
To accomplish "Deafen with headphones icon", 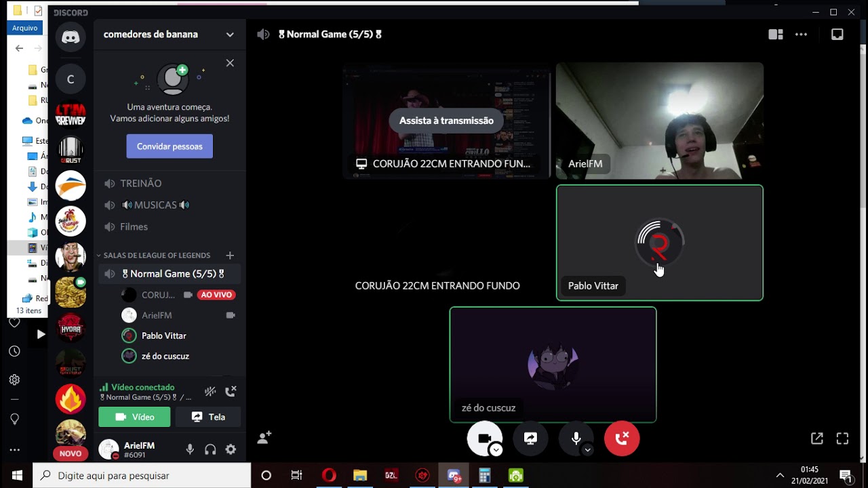I will [210, 449].
